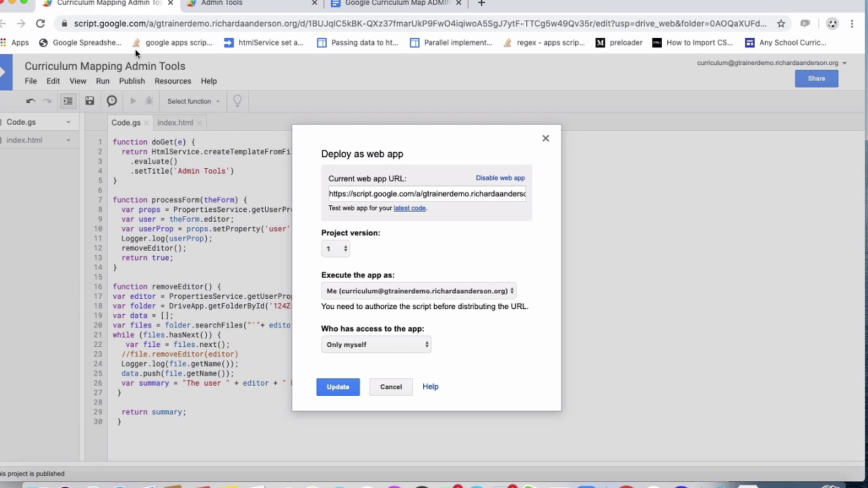
Task: Select index.html in file sidebar
Action: [24, 140]
